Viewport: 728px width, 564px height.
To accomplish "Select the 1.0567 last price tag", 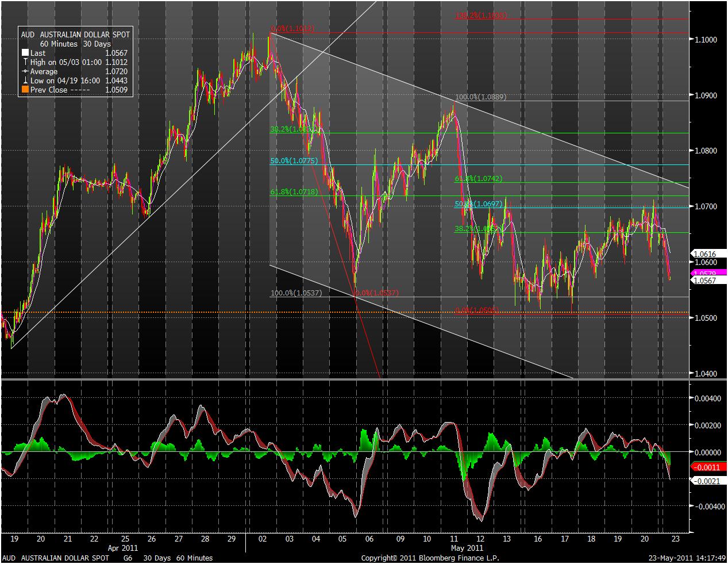I will pos(705,281).
